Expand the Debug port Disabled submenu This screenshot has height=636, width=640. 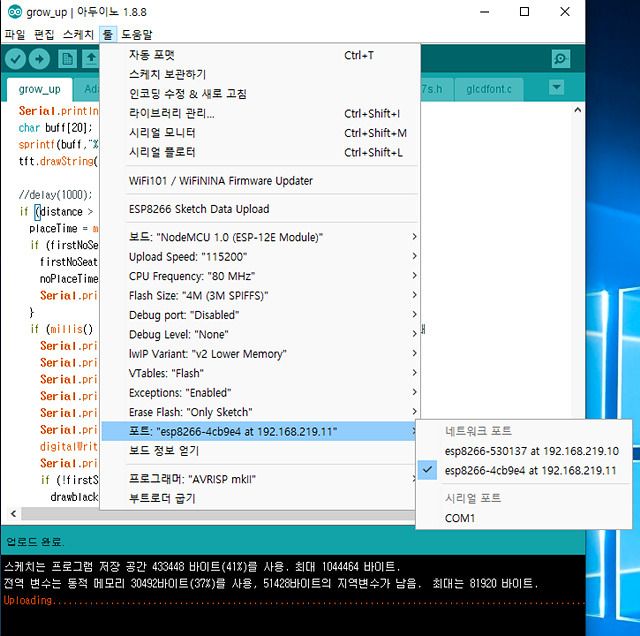coord(260,315)
